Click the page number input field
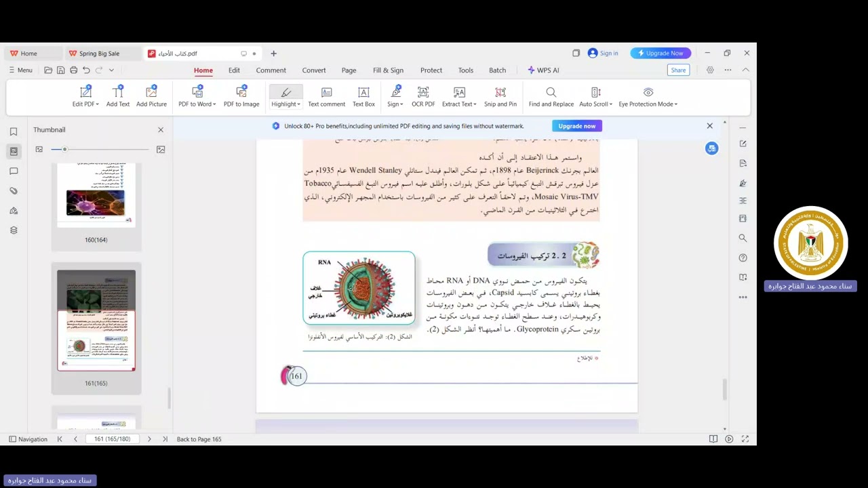 tap(112, 439)
